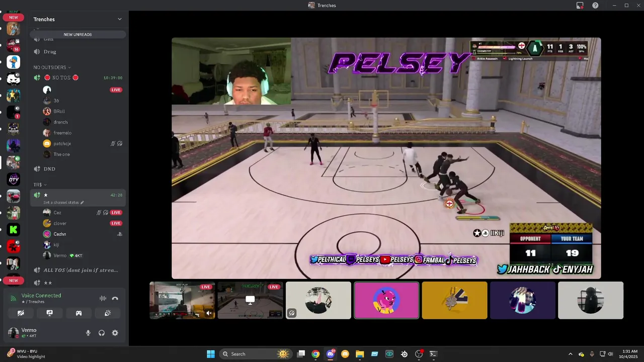Share your screen in voice channel
This screenshot has width=644, height=362.
pyautogui.click(x=49, y=313)
